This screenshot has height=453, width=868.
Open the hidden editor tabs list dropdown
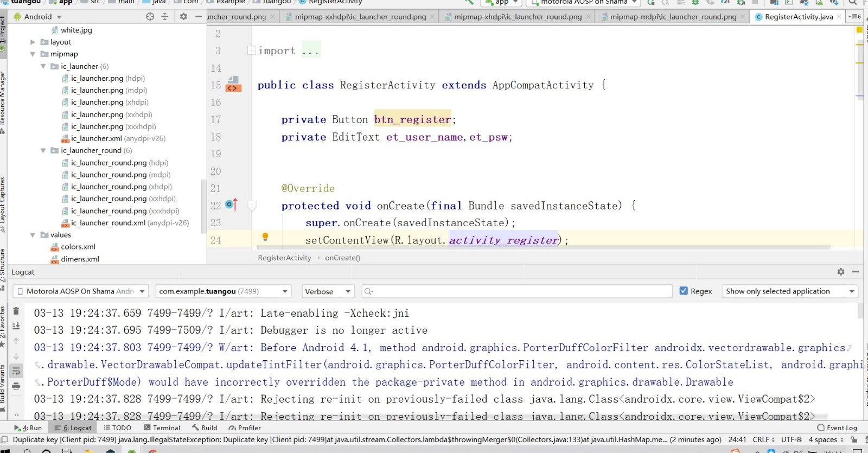click(855, 16)
